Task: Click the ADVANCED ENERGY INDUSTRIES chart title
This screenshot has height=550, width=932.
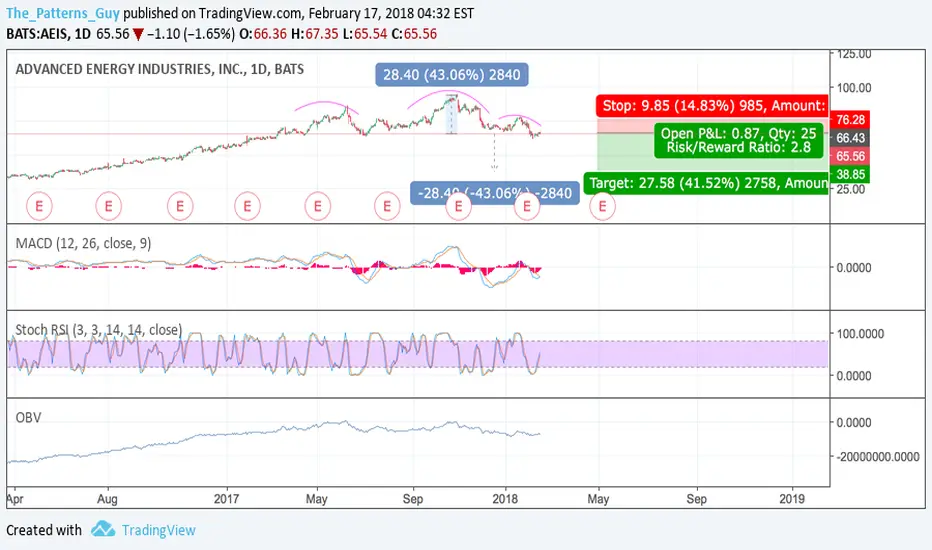Action: pyautogui.click(x=159, y=69)
